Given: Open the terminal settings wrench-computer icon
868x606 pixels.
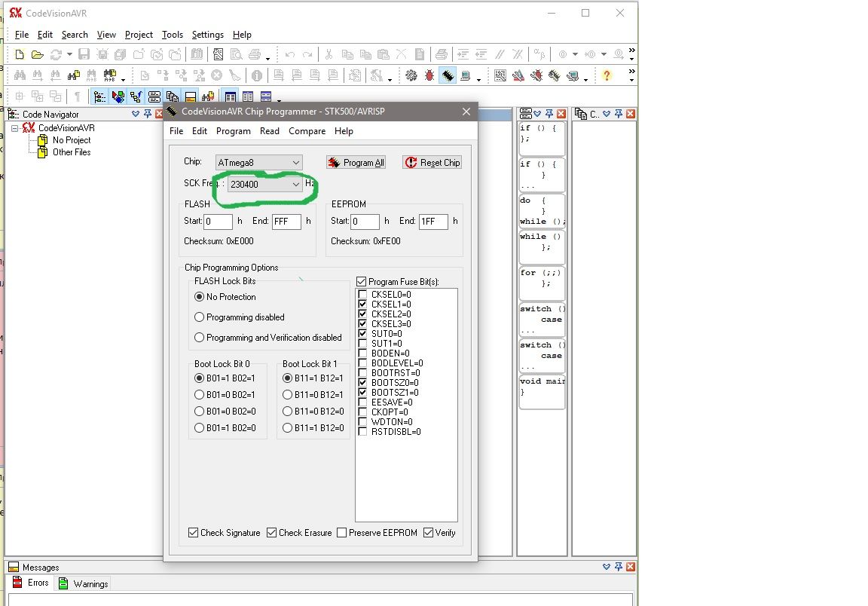Looking at the screenshot, I should [572, 75].
